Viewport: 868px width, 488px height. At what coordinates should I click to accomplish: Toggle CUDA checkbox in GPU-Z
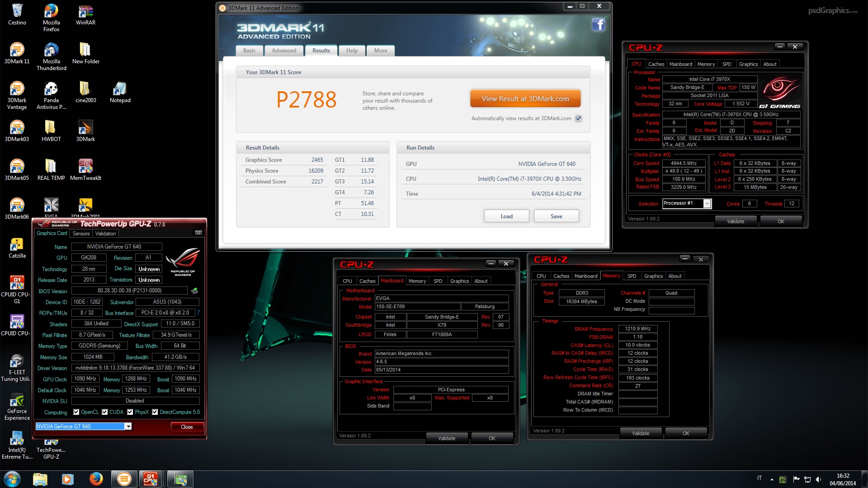105,412
